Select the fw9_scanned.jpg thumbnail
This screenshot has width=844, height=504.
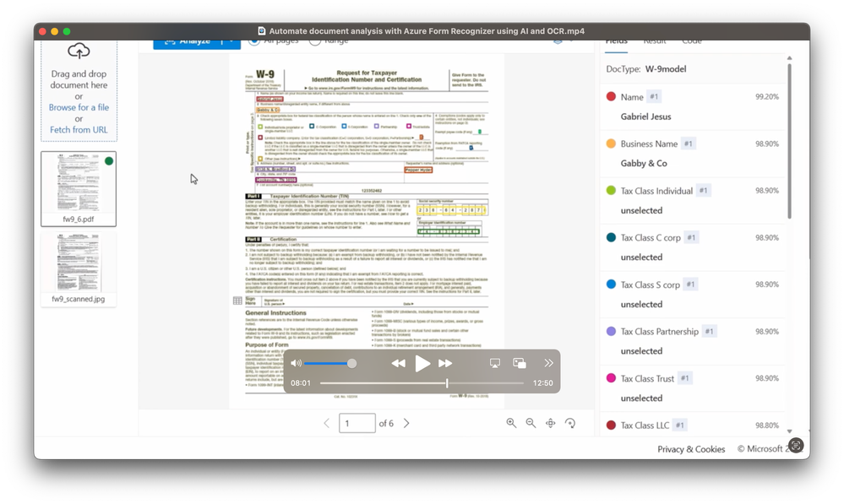(x=79, y=269)
